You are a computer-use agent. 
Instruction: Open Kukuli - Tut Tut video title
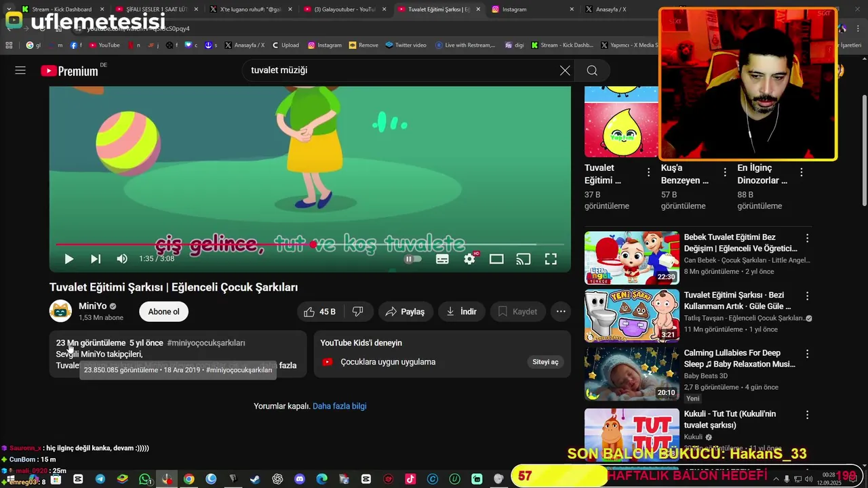[730, 420]
